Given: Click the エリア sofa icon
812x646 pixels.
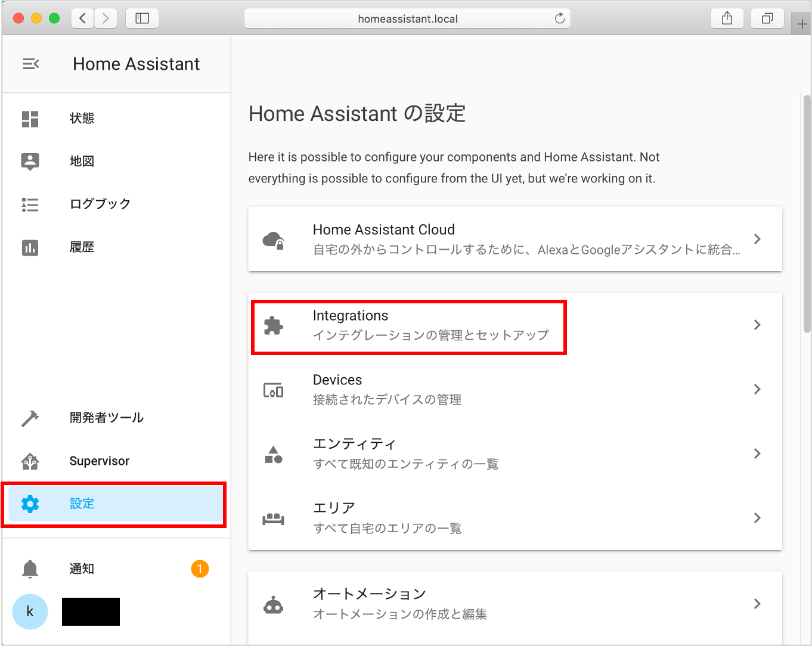Looking at the screenshot, I should 274,518.
